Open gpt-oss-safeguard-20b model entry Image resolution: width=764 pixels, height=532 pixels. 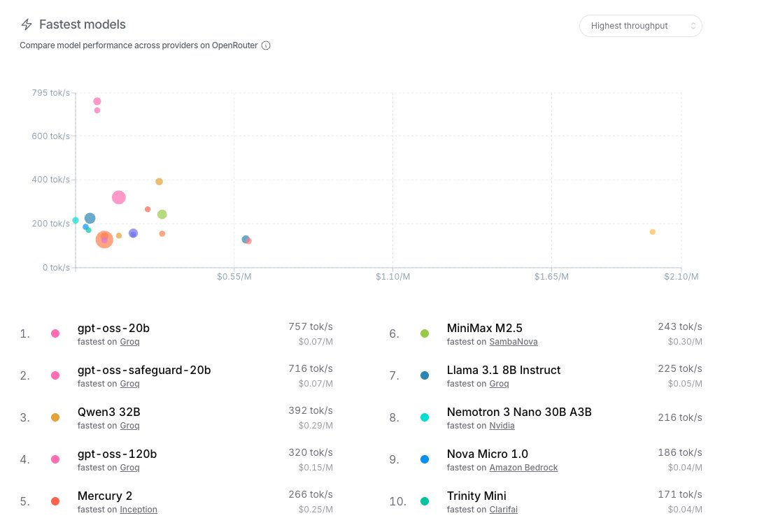tap(143, 370)
